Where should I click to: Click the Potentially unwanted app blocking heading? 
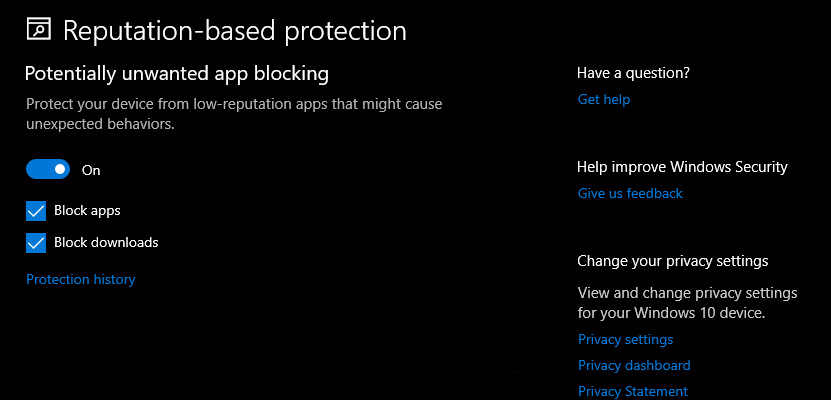tap(176, 74)
